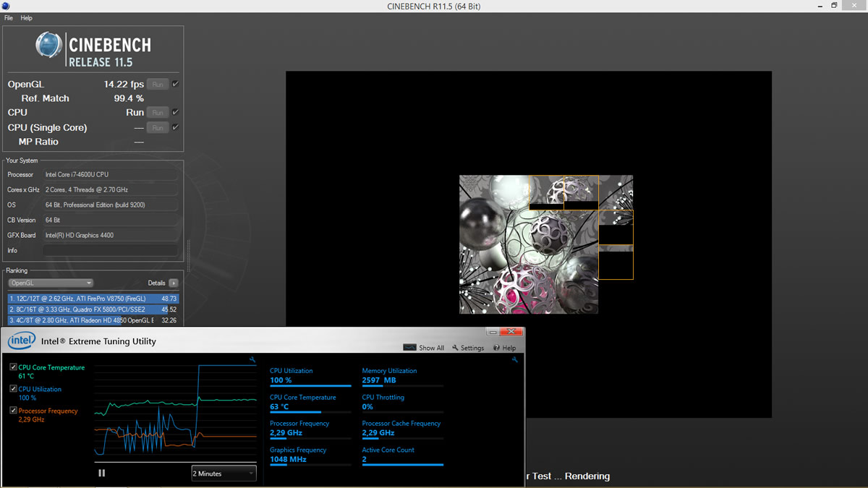Open the OpenGL ranking dropdown
This screenshot has width=868, height=488.
(51, 283)
